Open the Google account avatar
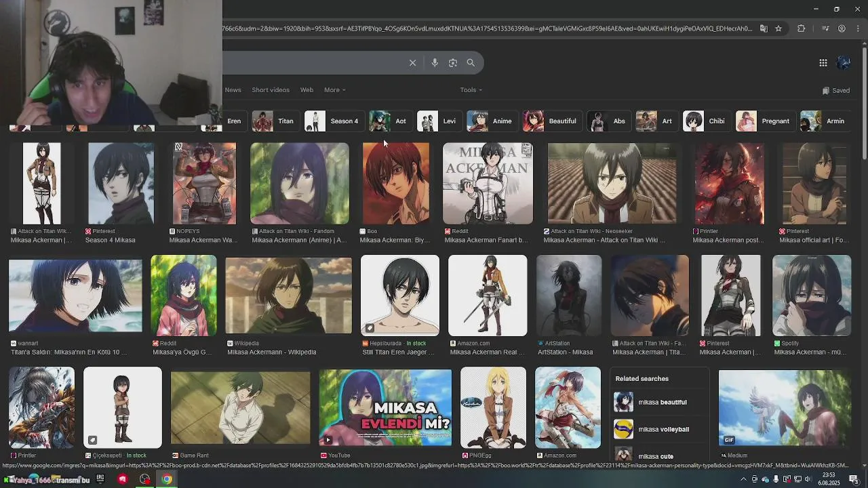Screen dimensions: 868x488 click(844, 62)
